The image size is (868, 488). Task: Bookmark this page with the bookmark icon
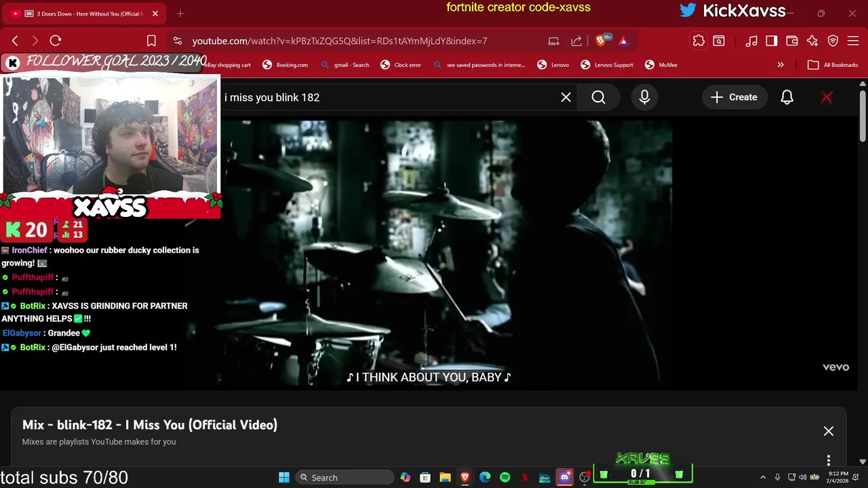click(x=151, y=41)
